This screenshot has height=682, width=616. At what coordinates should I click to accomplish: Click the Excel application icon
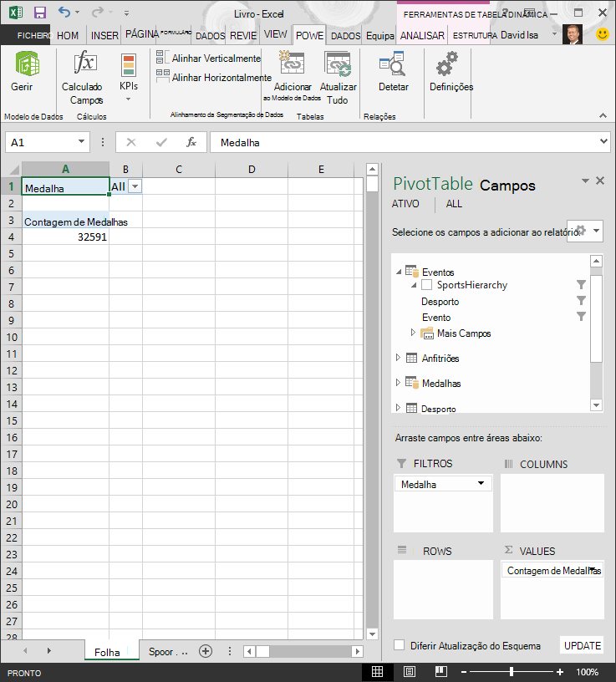16,13
